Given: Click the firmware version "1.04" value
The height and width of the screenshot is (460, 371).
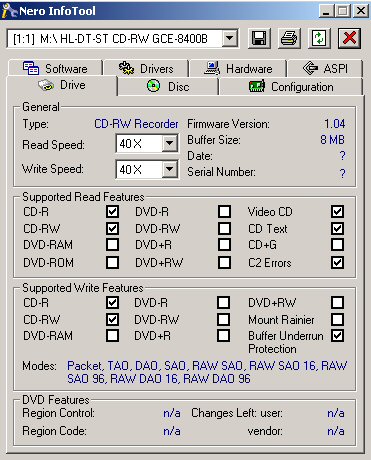Looking at the screenshot, I should click(335, 124).
